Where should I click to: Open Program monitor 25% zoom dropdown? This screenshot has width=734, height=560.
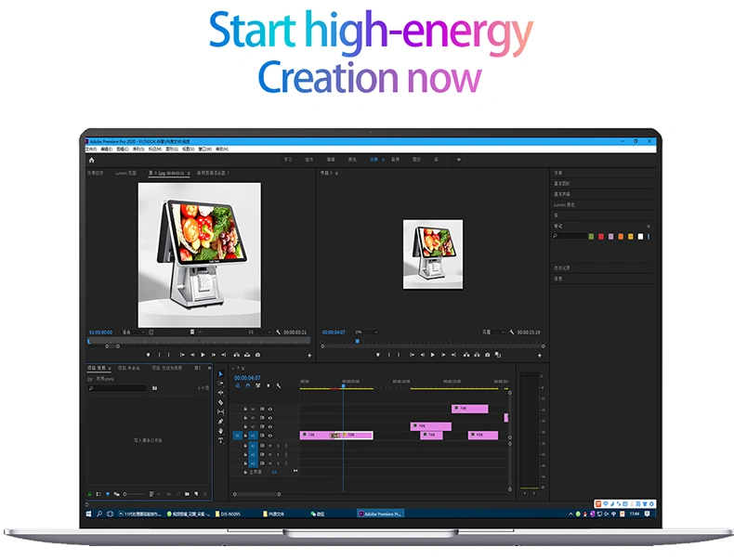[x=366, y=332]
